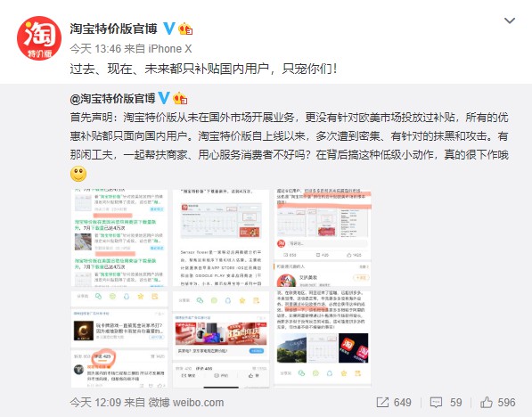532x417 pixels.
Task: Click the blue verified V badge beside top username
Action: point(169,29)
